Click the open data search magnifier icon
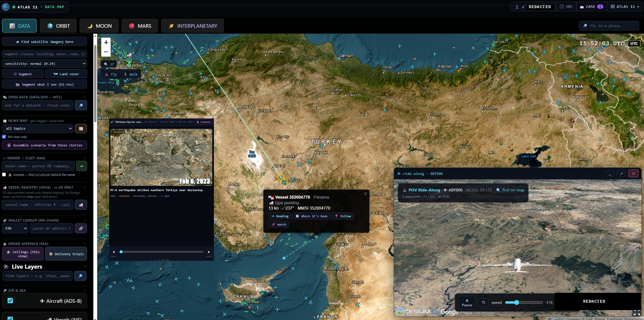This screenshot has width=644, height=320. click(81, 105)
